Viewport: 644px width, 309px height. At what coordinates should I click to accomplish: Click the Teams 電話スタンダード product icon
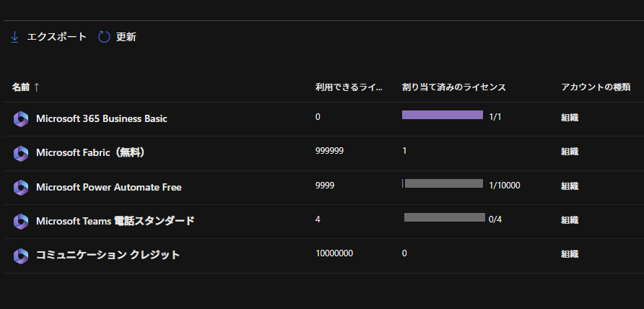click(20, 222)
